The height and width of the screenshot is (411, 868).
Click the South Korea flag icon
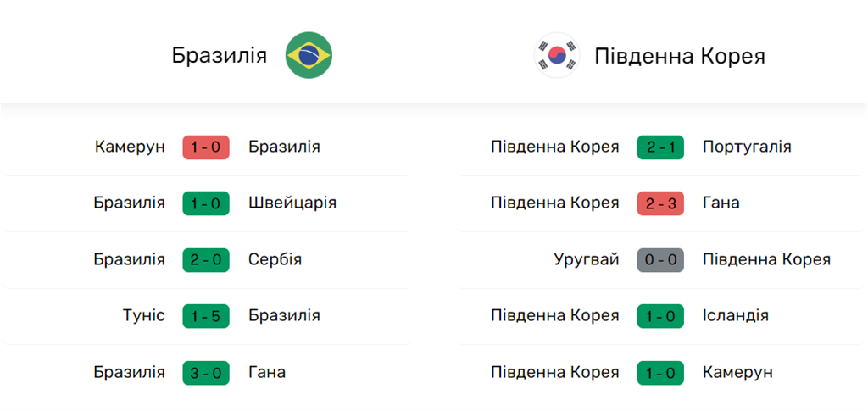click(557, 56)
